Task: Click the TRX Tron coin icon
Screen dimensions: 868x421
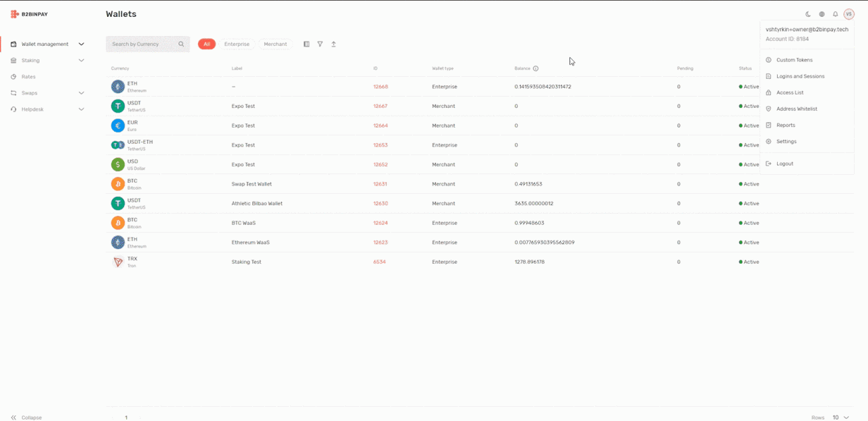Action: coord(118,262)
